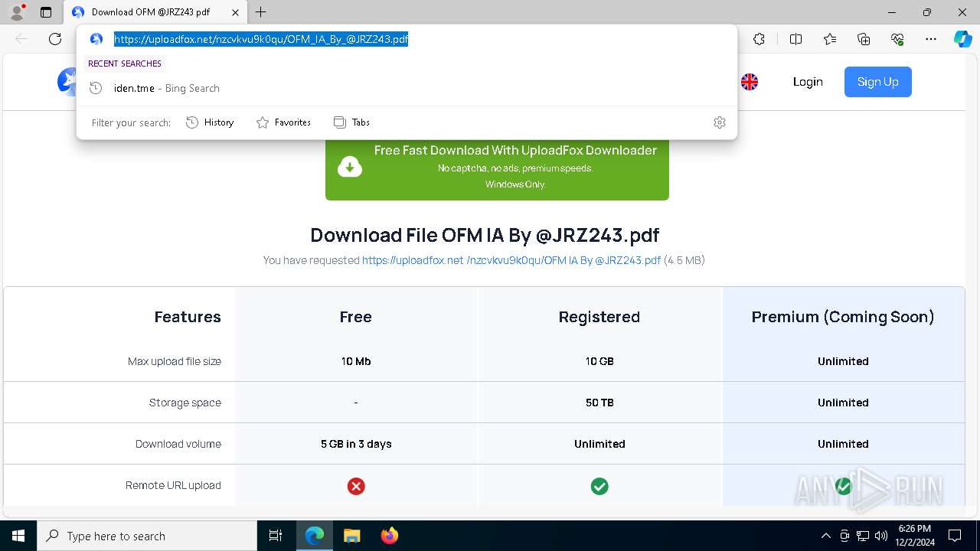
Task: Close the Download OFM tab
Action: click(235, 12)
